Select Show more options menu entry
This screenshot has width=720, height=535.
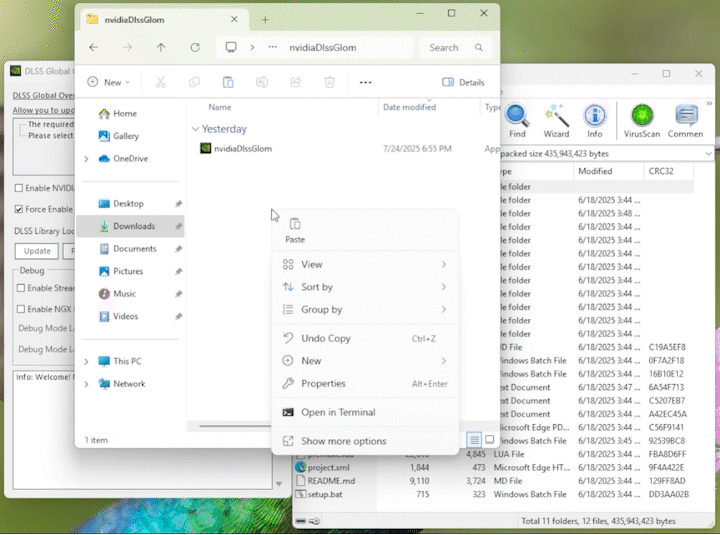coord(343,441)
